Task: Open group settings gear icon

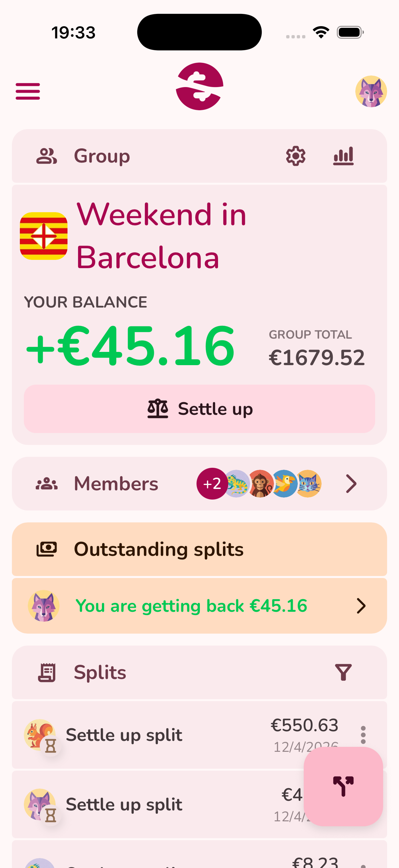Action: point(296,156)
